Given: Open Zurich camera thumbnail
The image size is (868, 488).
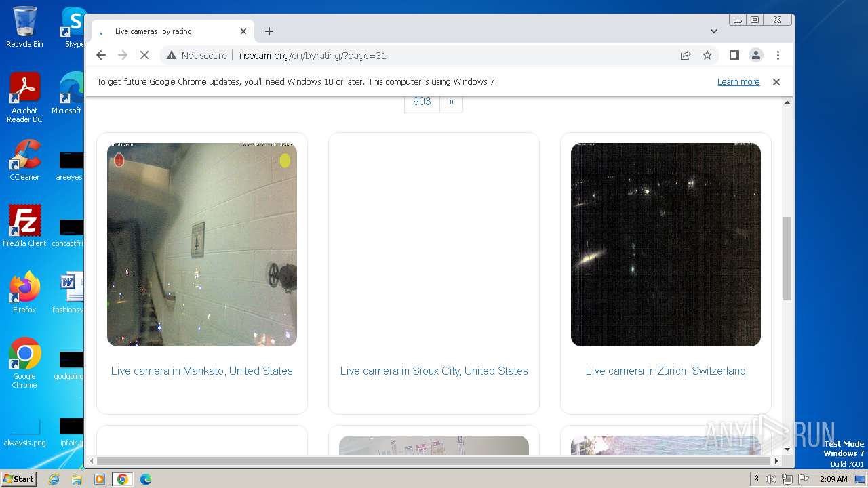Looking at the screenshot, I should pyautogui.click(x=666, y=245).
